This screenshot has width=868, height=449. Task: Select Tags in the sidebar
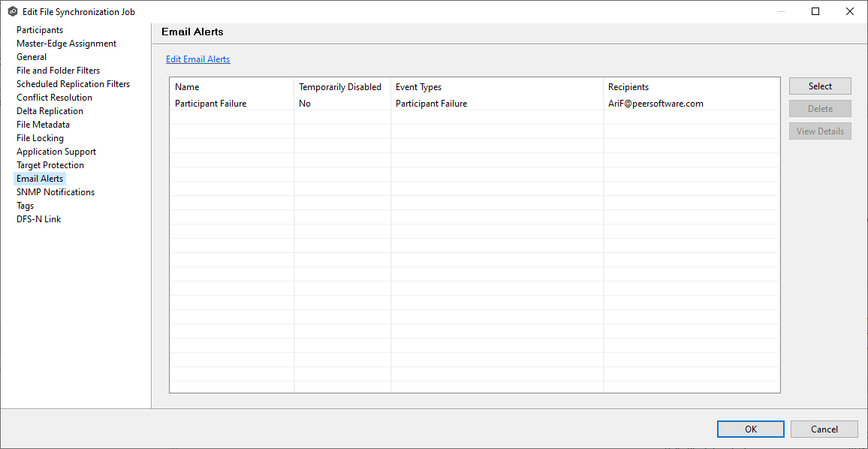[25, 206]
